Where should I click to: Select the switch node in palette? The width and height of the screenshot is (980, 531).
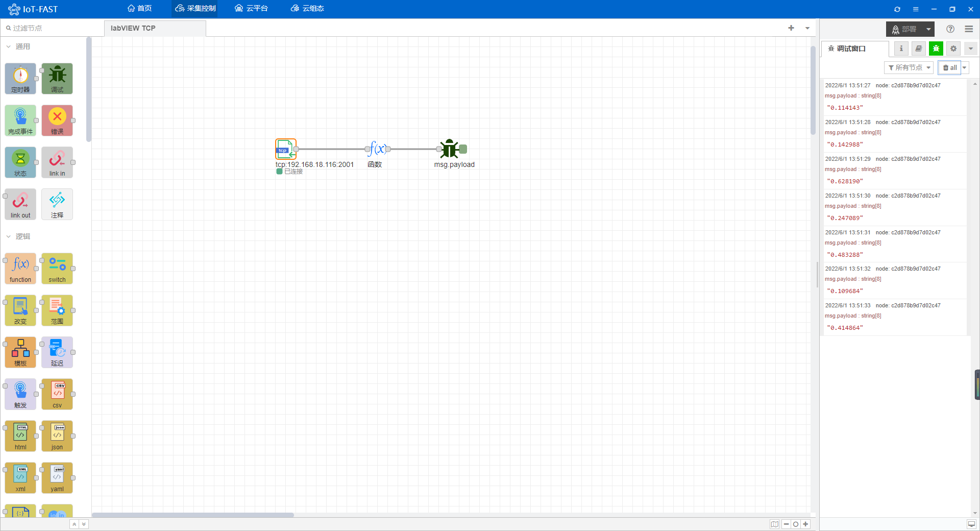[x=57, y=269]
